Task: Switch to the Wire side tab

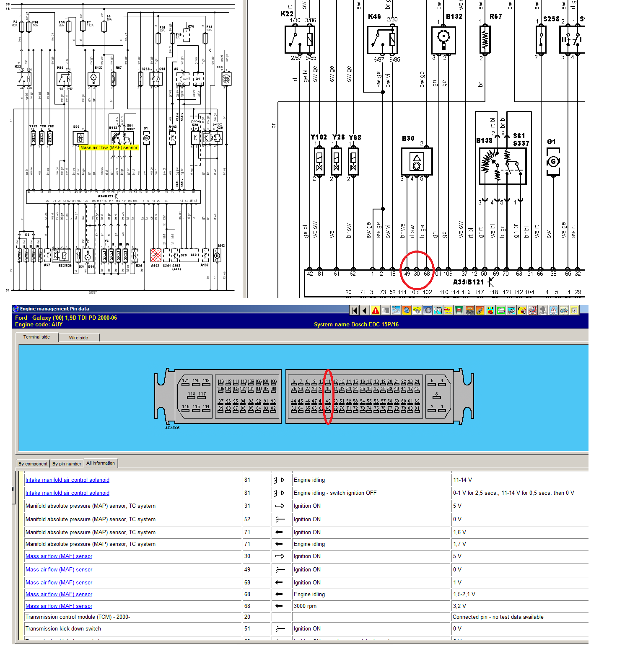Action: 78,338
